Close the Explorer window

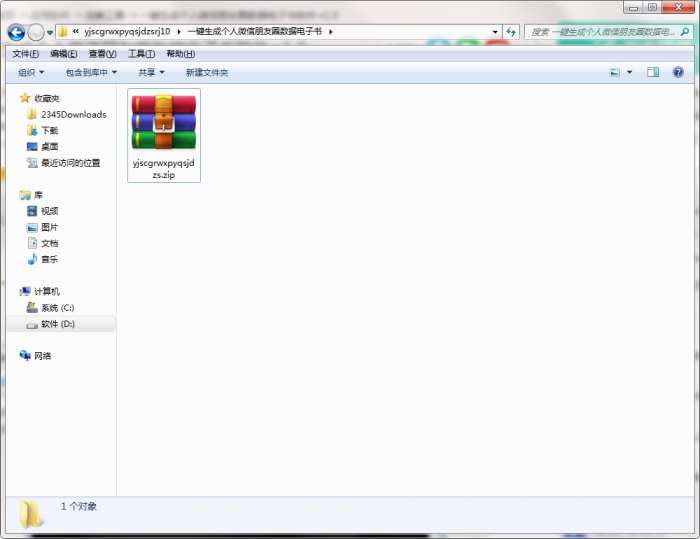(x=678, y=7)
